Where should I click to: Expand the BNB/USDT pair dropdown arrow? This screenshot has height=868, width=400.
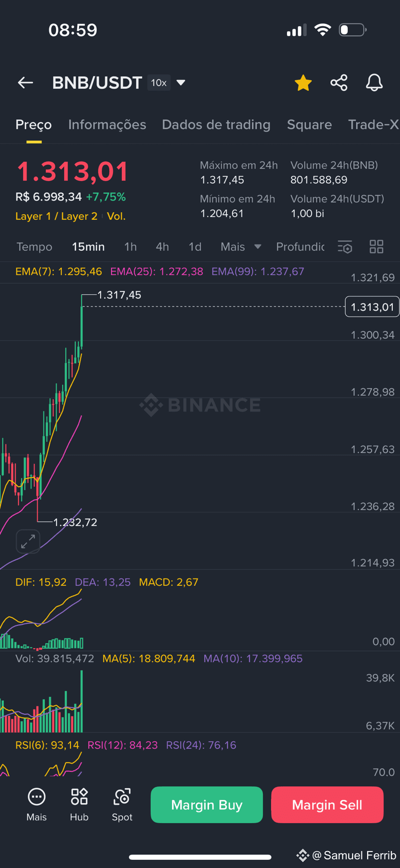click(x=181, y=83)
